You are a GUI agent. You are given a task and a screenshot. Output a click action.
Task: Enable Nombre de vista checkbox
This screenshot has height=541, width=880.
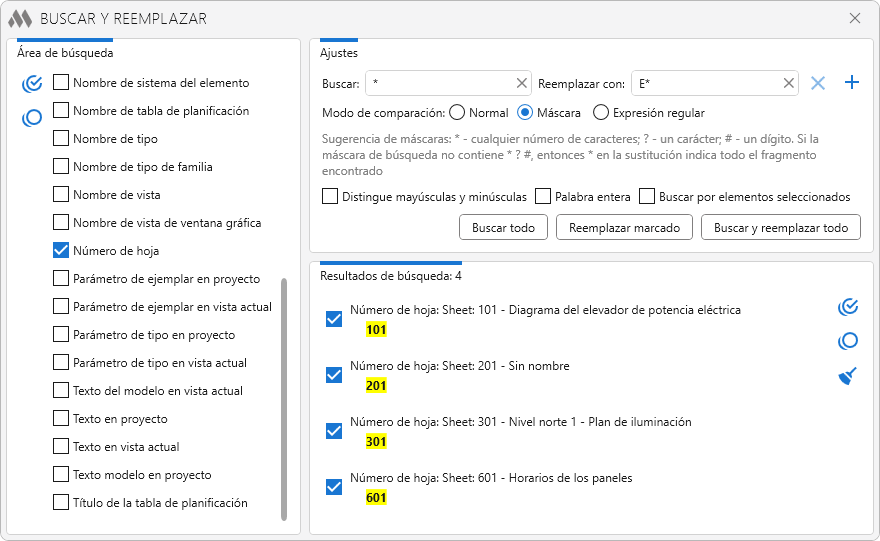[61, 195]
